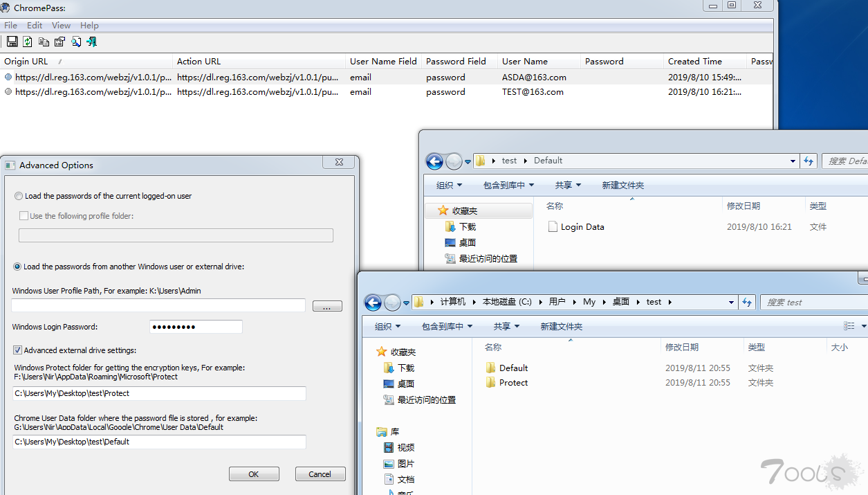This screenshot has width=868, height=495.
Task: Sort by the Origin URL column header
Action: click(86, 61)
